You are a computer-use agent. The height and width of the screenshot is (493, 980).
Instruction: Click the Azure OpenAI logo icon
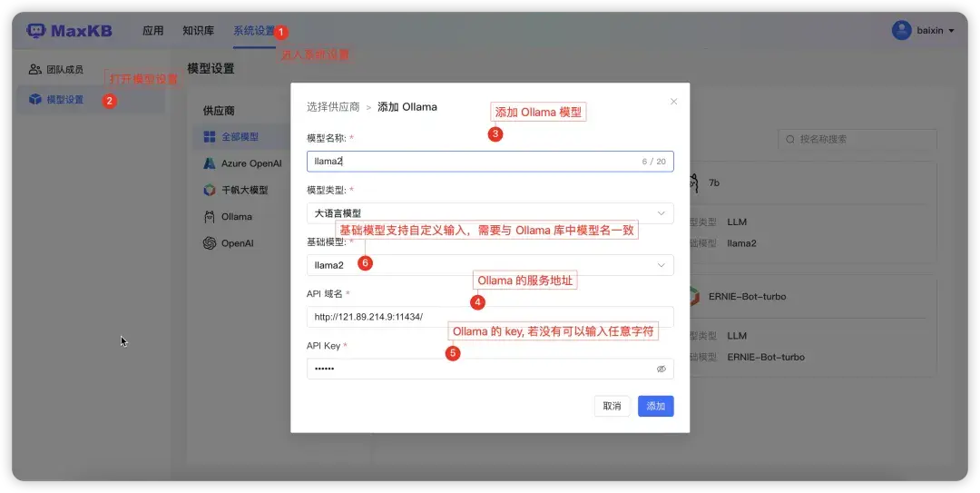click(x=210, y=163)
